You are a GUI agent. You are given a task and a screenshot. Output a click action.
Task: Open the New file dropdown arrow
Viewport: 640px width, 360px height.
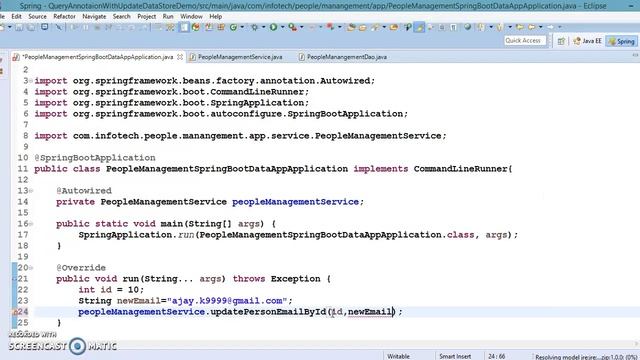(x=9, y=27)
